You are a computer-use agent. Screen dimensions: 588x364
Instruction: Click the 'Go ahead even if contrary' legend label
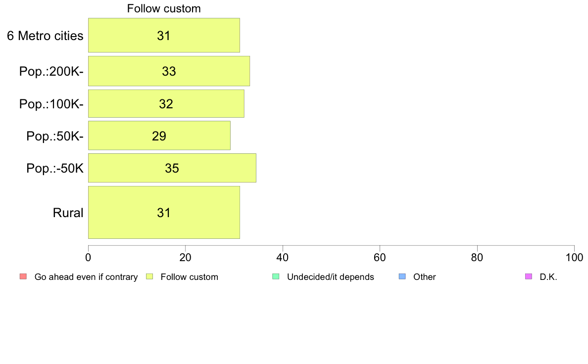[x=86, y=277]
